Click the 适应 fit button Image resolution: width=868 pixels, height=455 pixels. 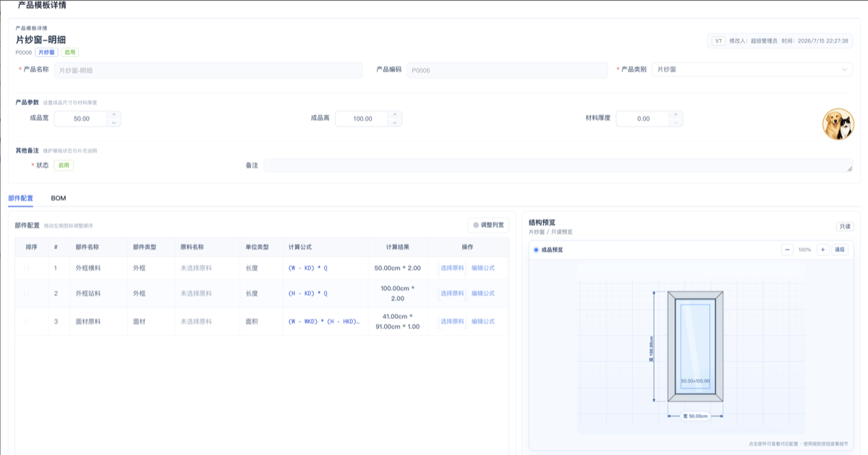[x=840, y=250]
